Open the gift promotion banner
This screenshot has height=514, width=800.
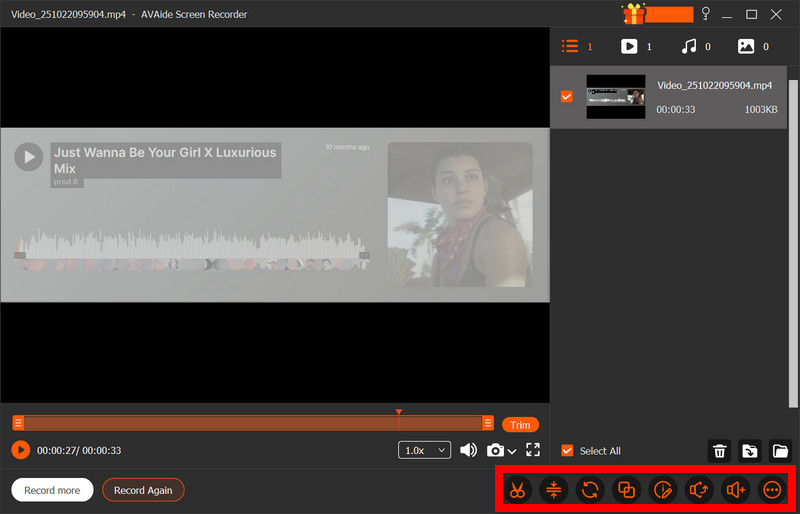click(x=658, y=14)
